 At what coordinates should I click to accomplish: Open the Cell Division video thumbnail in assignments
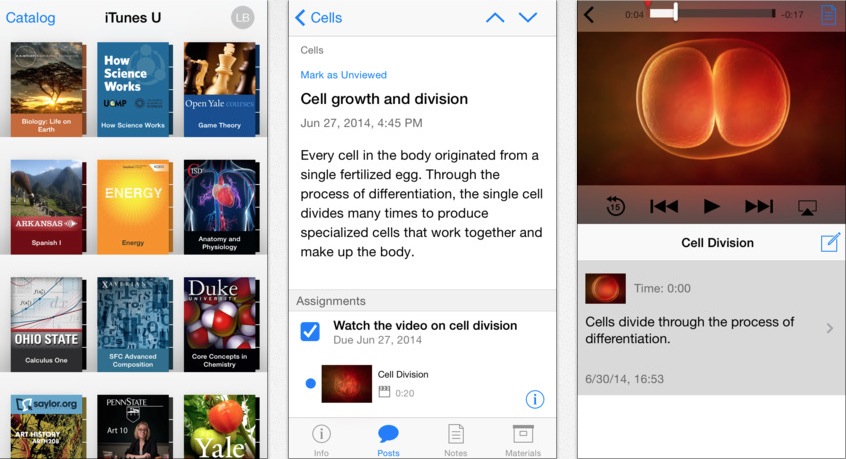tap(346, 383)
